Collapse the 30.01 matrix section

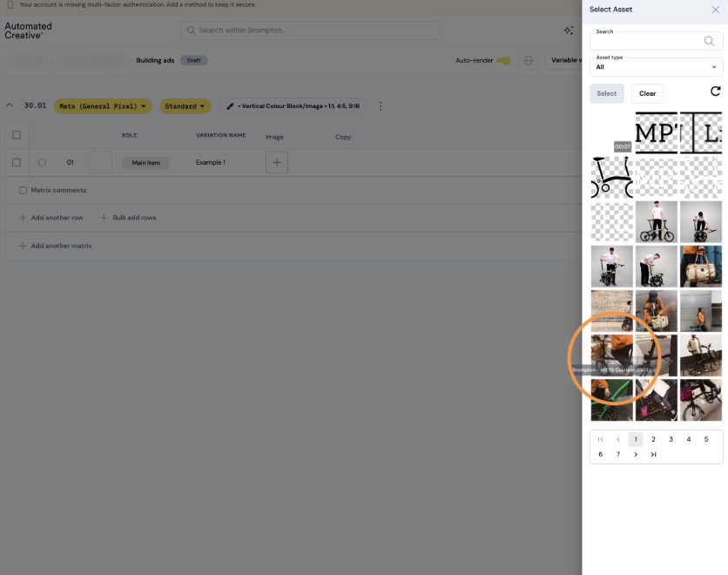pyautogui.click(x=10, y=105)
